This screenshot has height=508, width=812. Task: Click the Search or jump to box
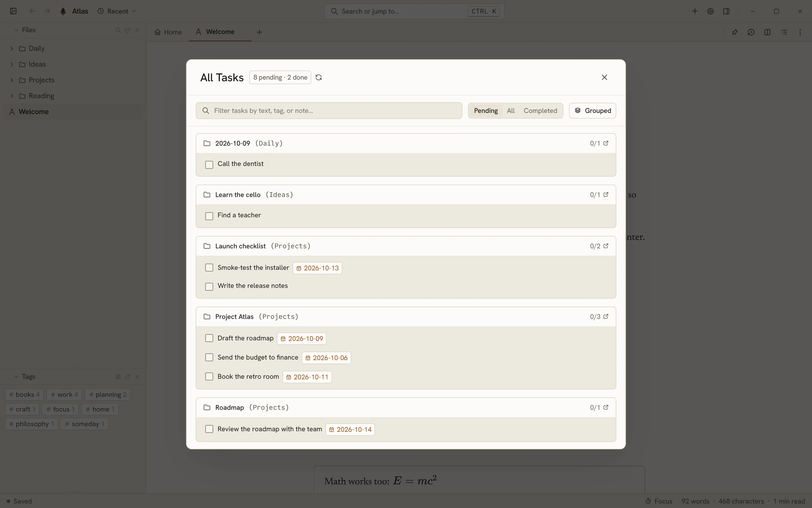pyautogui.click(x=414, y=11)
